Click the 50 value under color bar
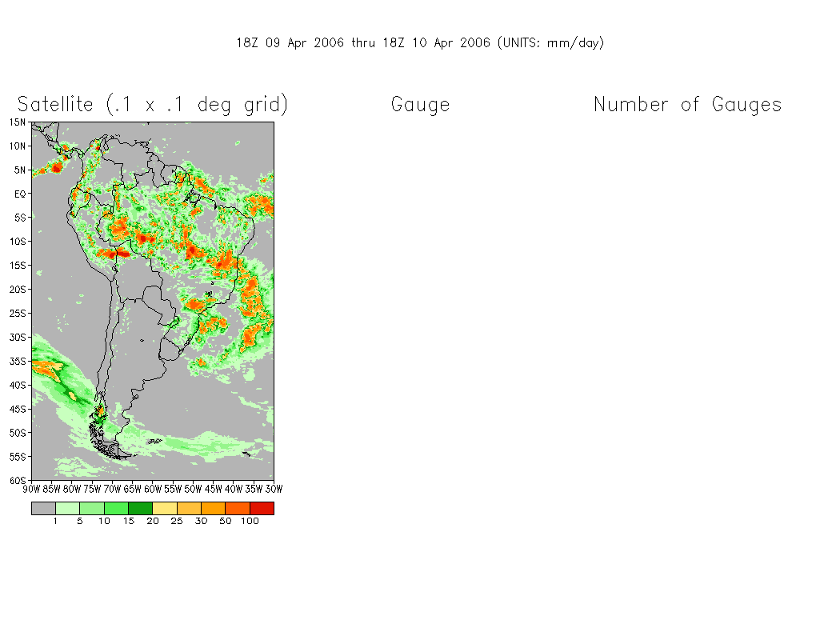The width and height of the screenshot is (840, 640). point(226,521)
